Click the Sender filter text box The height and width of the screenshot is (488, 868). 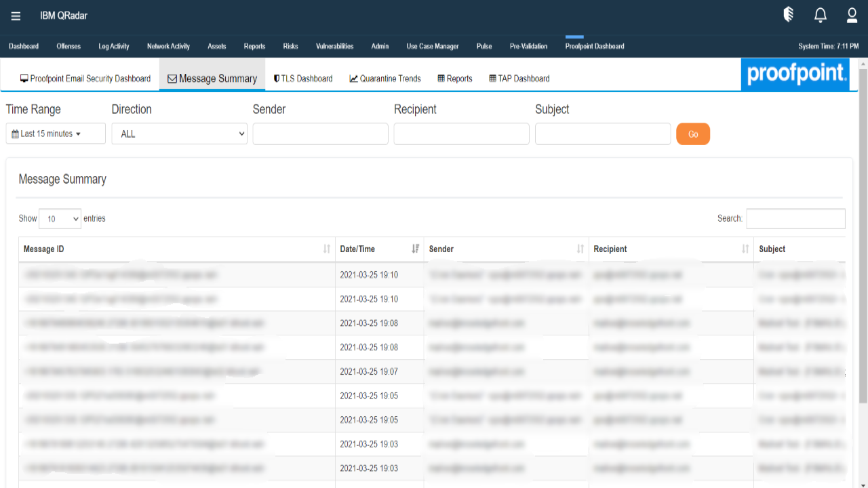point(320,134)
